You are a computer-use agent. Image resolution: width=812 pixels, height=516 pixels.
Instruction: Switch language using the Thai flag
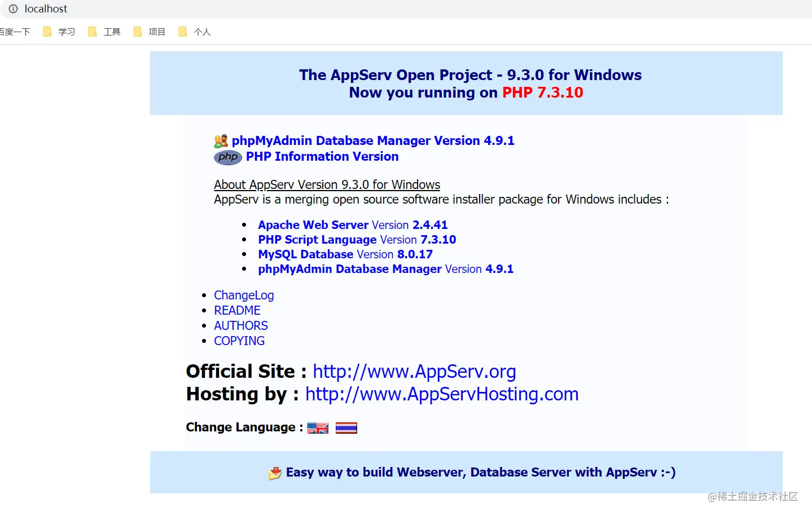click(x=346, y=428)
